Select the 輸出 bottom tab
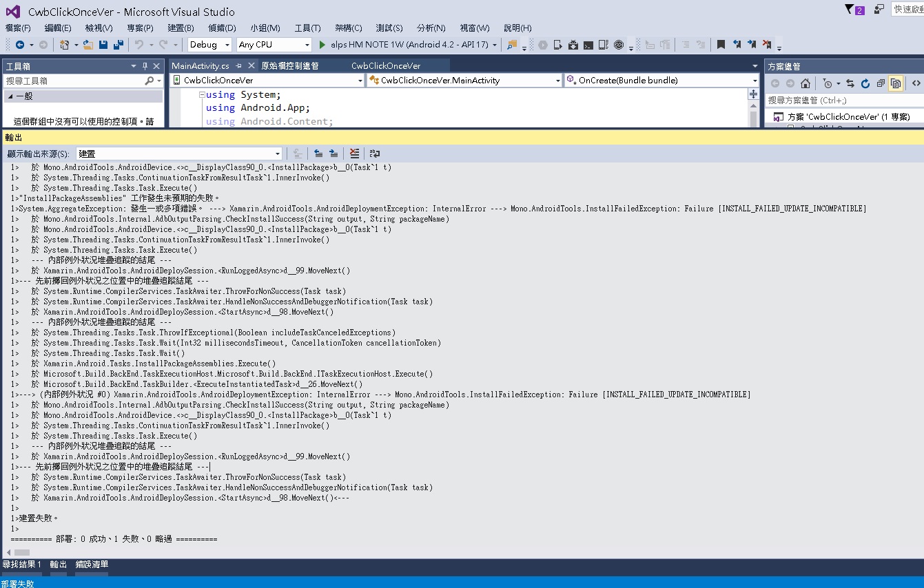 coord(59,565)
